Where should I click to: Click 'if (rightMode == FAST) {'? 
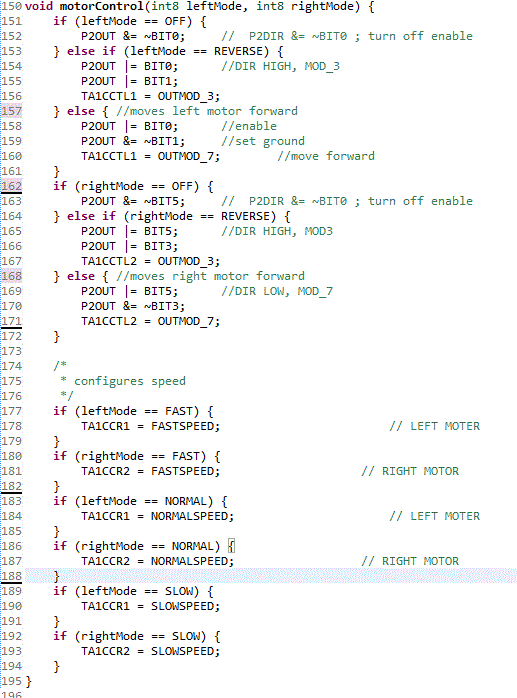(137, 456)
